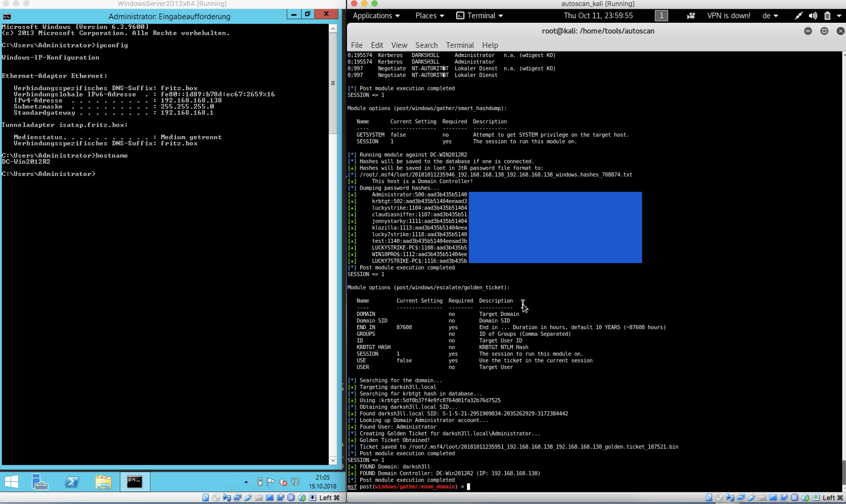Open network indicator in Kali VM status bar
846x504 pixels.
click(x=741, y=497)
